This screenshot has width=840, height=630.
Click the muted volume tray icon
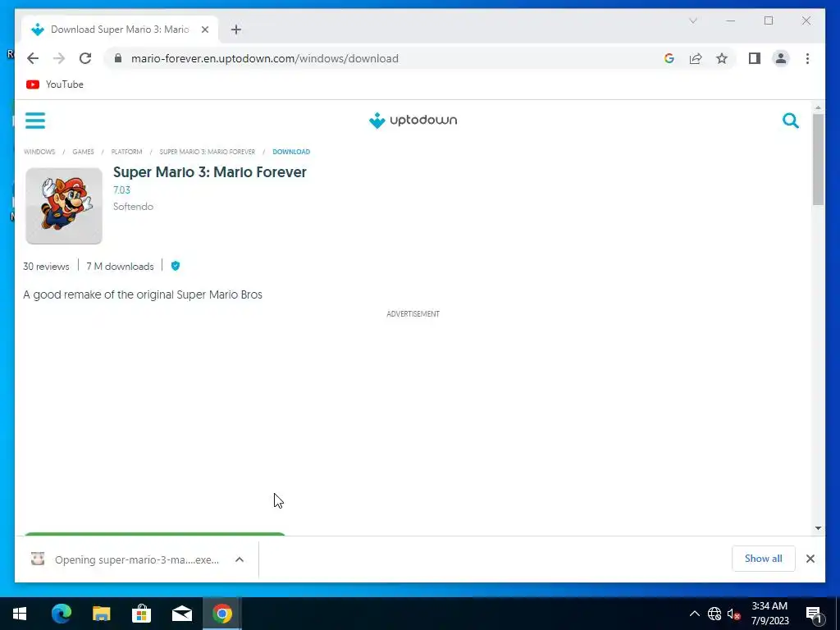point(734,614)
